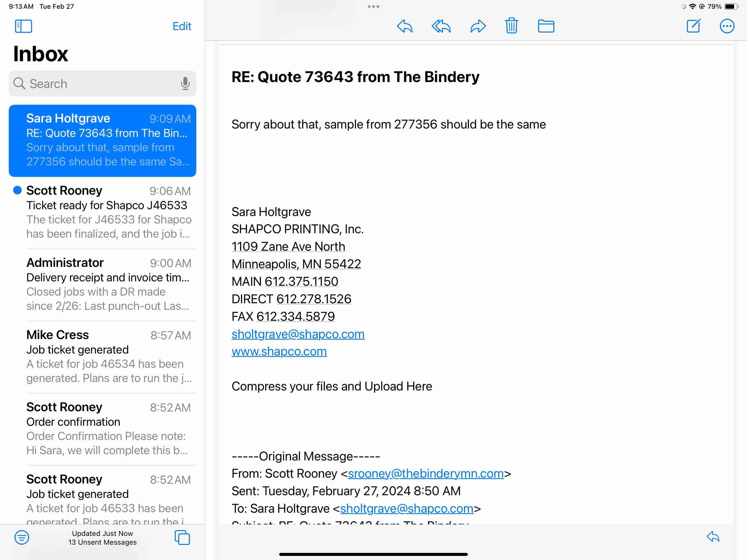The height and width of the screenshot is (560, 747).
Task: Tap the Edit button above Inbox
Action: click(182, 26)
